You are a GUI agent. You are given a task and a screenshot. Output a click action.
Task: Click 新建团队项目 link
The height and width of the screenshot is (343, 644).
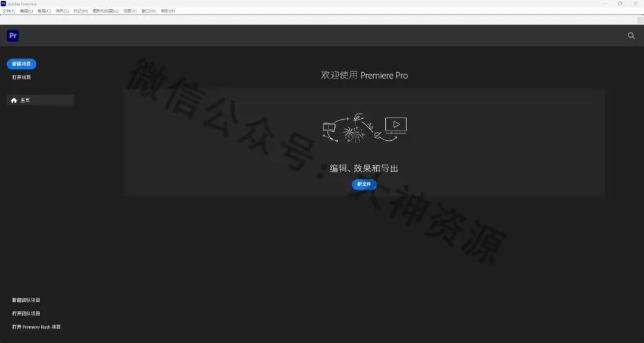pos(26,300)
